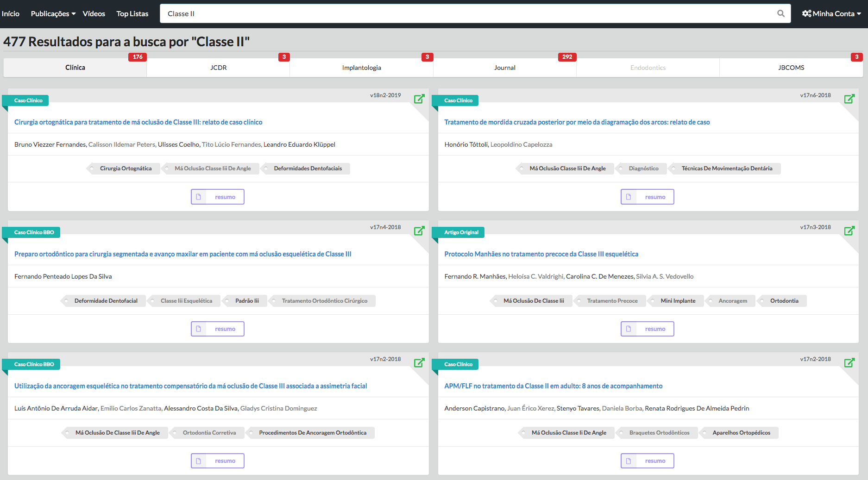Open external link icon for v18n2-2019 article
This screenshot has width=868, height=480.
coord(419,99)
